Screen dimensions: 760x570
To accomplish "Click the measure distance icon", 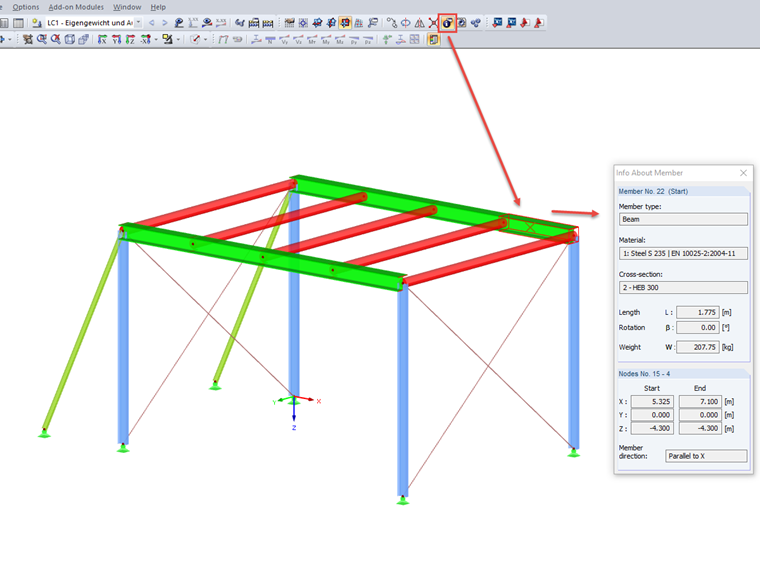I will point(392,23).
